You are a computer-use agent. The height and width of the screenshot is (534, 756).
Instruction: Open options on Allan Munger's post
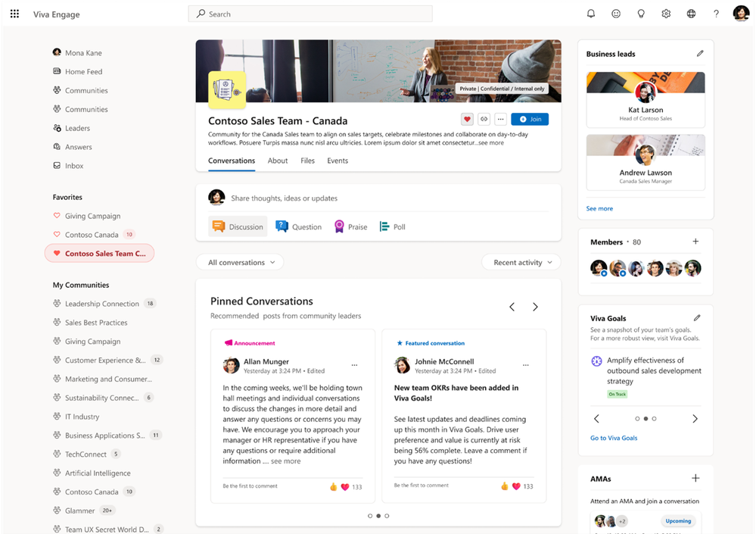(x=354, y=365)
